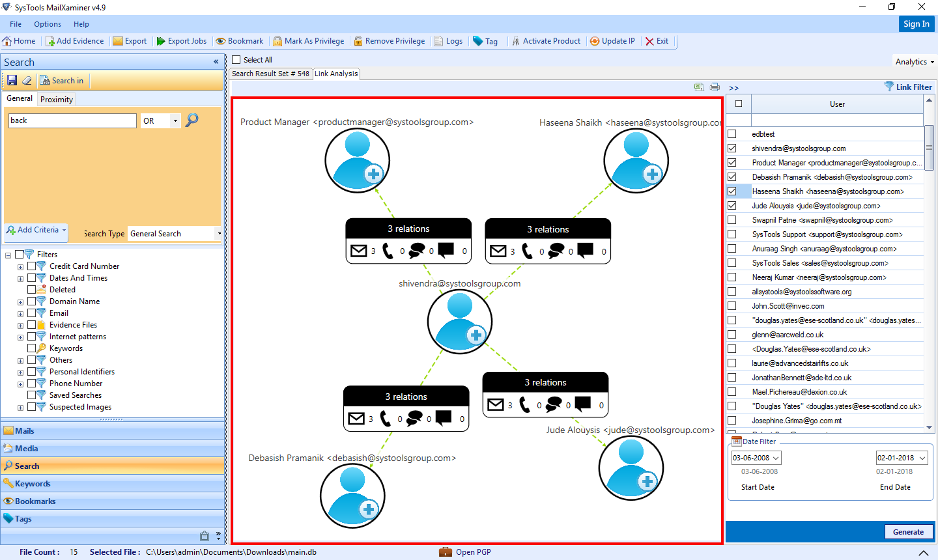Save the current search criteria
The height and width of the screenshot is (560, 938).
[x=11, y=80]
